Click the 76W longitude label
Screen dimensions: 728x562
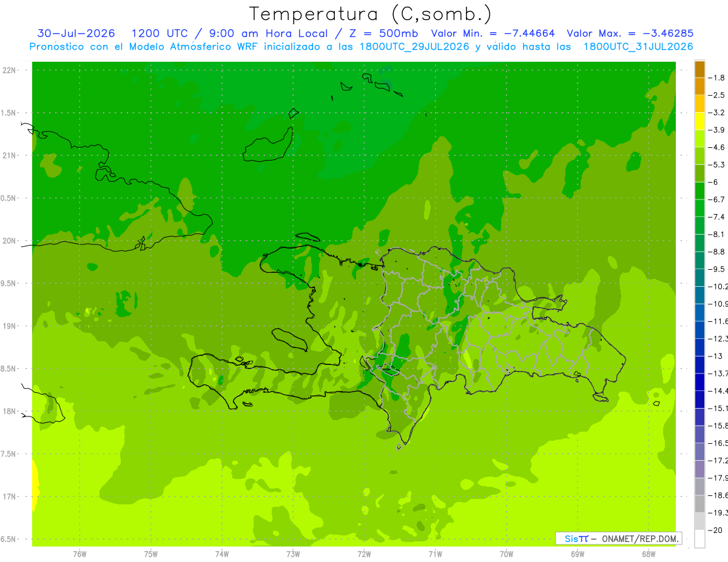[79, 554]
